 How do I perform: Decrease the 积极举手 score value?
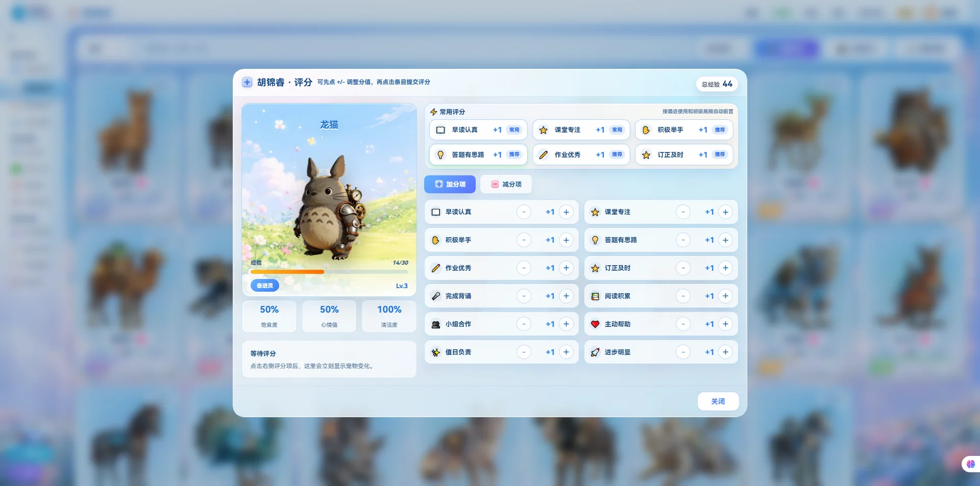(524, 240)
